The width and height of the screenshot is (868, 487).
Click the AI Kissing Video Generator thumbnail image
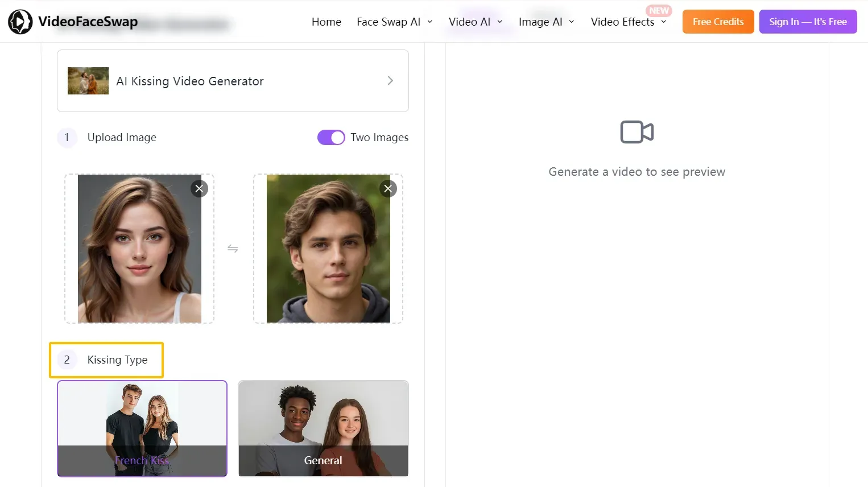[x=88, y=80]
